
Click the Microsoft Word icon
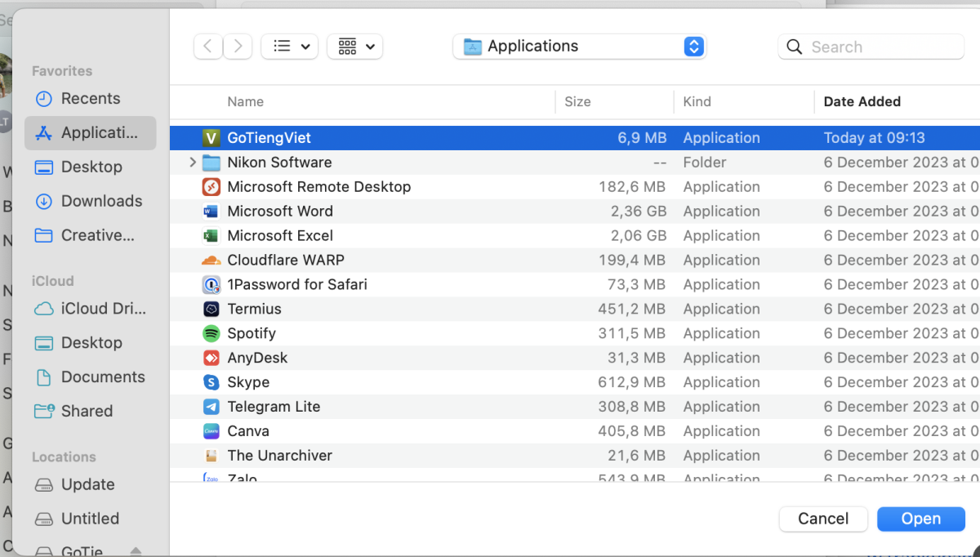212,212
